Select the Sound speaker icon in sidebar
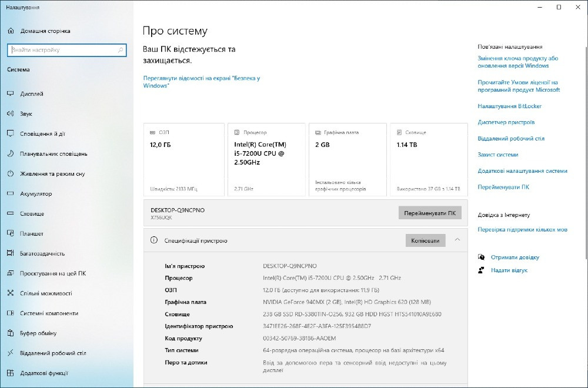 [x=11, y=113]
